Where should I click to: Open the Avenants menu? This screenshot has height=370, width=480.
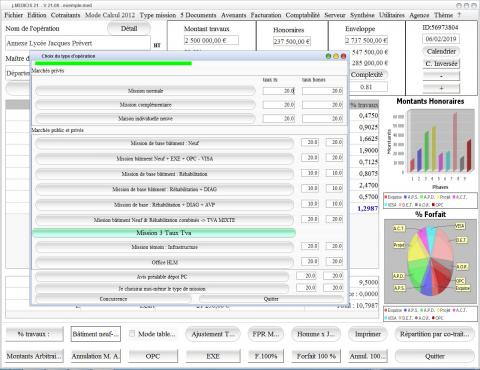[234, 15]
